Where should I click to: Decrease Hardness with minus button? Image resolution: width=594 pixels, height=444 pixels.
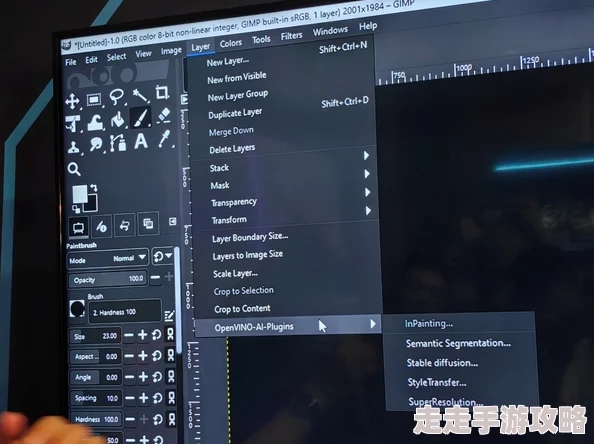point(130,419)
